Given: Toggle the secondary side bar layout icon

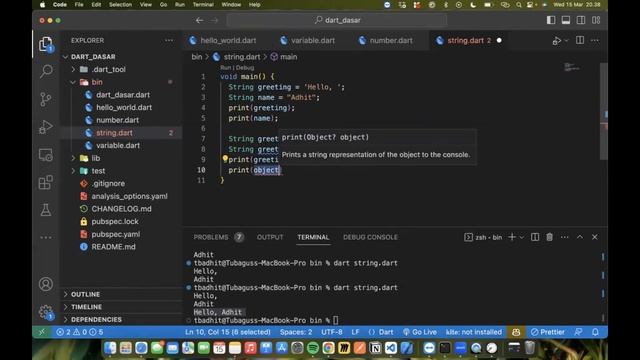Looking at the screenshot, I should point(581,20).
